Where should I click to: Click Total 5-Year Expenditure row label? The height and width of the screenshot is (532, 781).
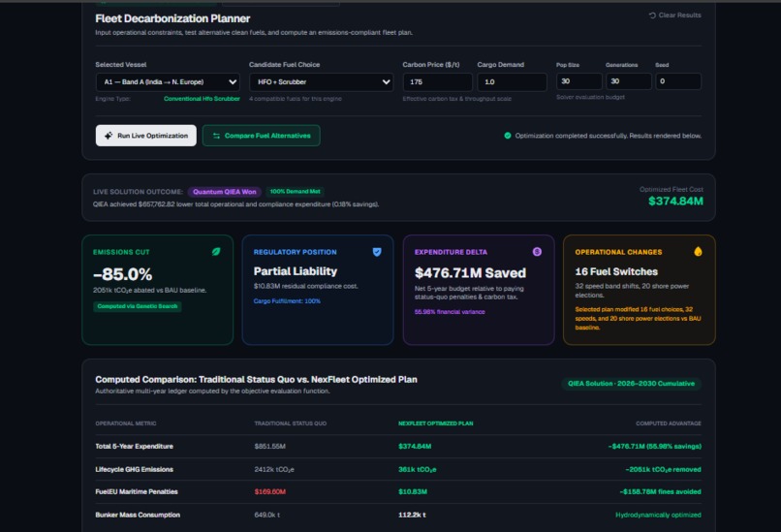[x=135, y=447]
